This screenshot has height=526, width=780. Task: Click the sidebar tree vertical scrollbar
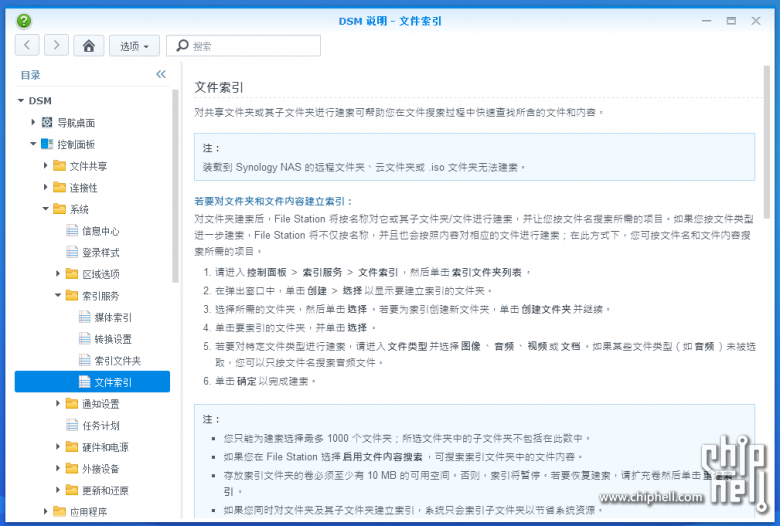pos(175,187)
